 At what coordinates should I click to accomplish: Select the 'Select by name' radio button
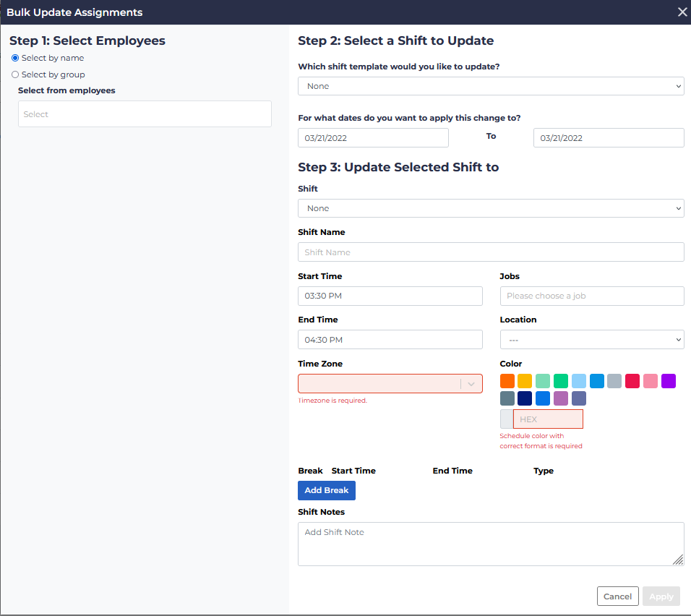click(x=14, y=58)
